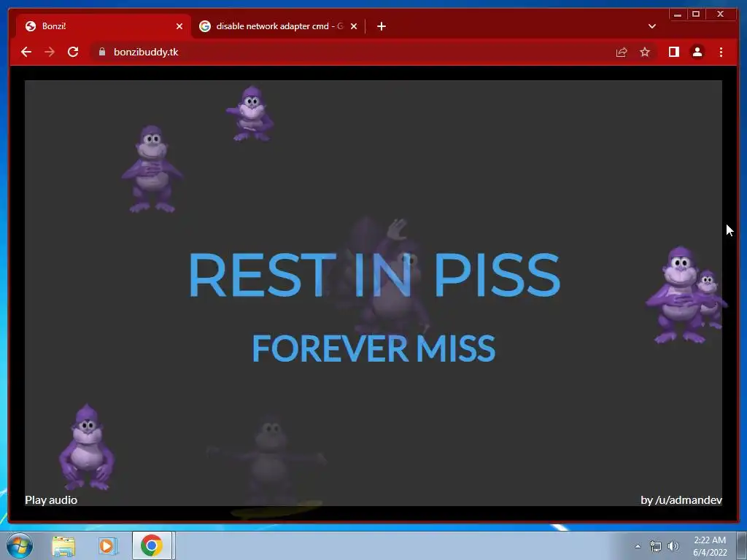Open Windows Explorer from the taskbar
Screen dimensions: 747x560
click(x=63, y=545)
